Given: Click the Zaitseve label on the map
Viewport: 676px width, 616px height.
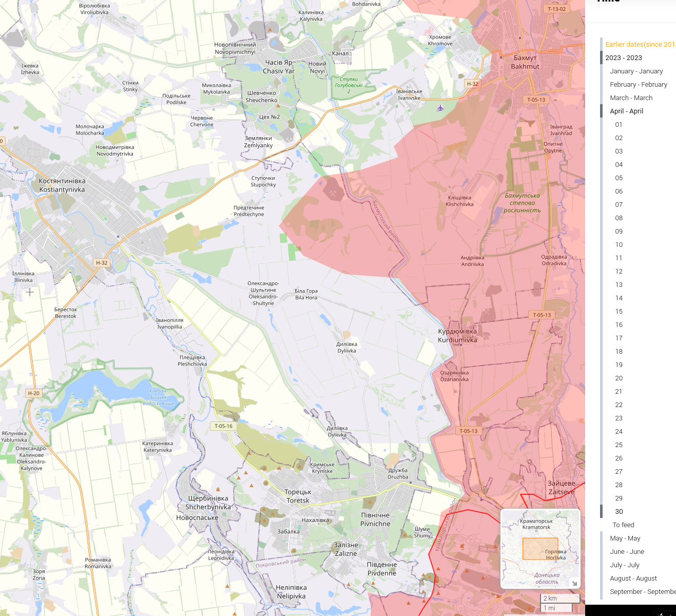Looking at the screenshot, I should (562, 488).
